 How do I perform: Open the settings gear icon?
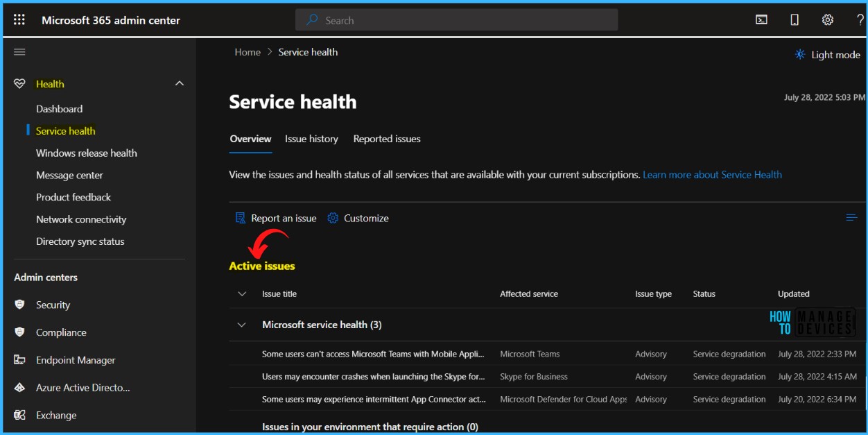point(828,20)
